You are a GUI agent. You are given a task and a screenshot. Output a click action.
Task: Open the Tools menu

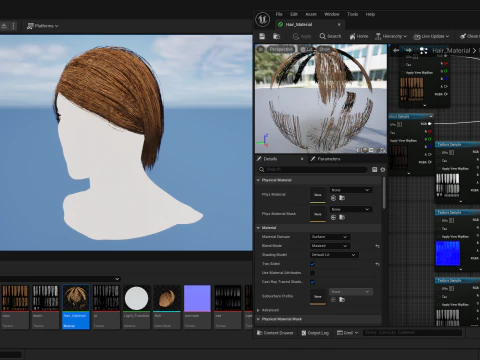point(352,14)
